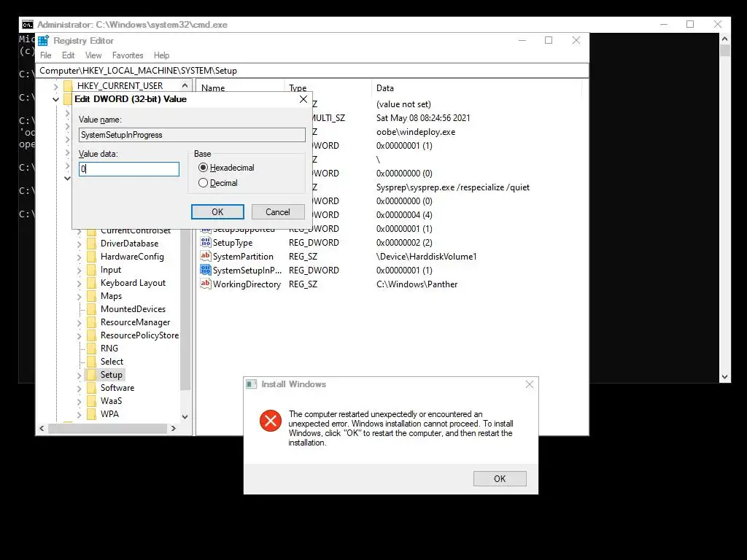The height and width of the screenshot is (560, 747).
Task: Click the Setup folder icon
Action: pos(91,375)
